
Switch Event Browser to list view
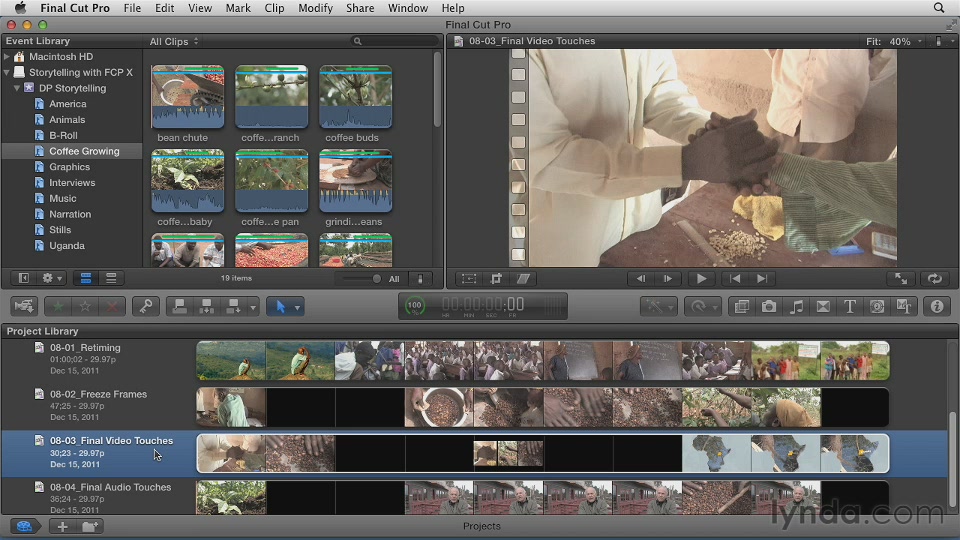(111, 278)
